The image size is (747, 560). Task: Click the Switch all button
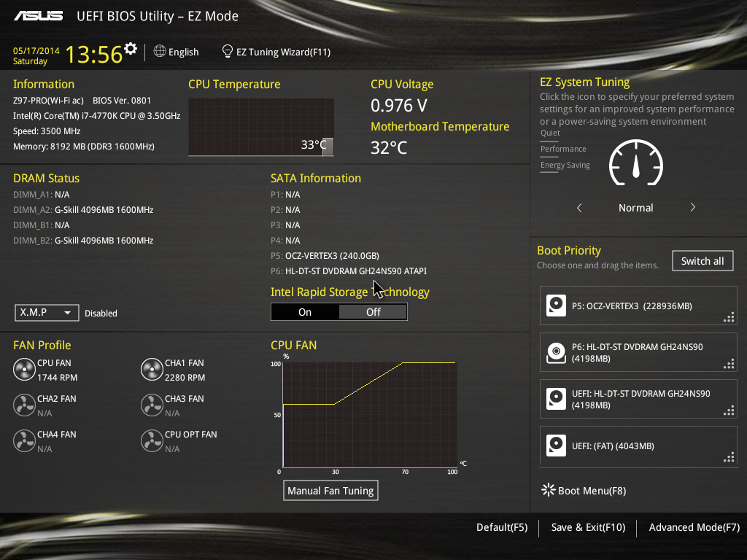[x=703, y=261]
